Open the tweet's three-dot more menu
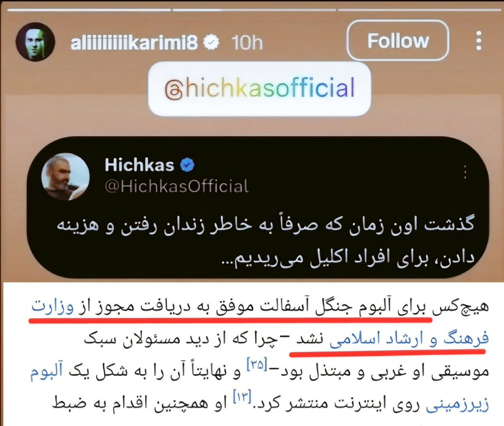This screenshot has height=426, width=504. click(465, 172)
